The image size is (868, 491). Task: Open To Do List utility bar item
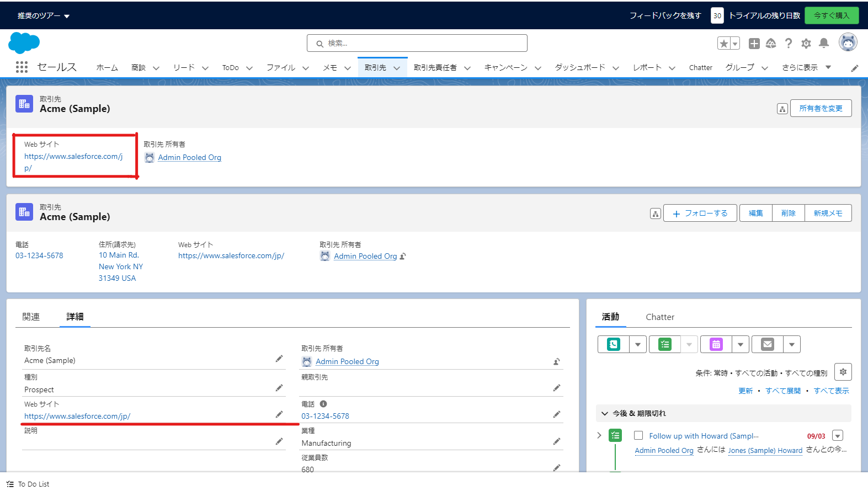[x=28, y=484]
